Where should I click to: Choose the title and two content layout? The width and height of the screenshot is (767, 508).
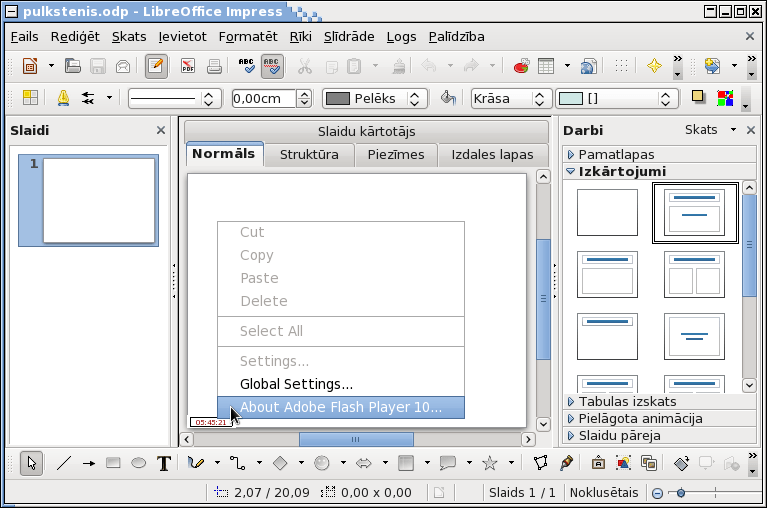[x=695, y=275]
